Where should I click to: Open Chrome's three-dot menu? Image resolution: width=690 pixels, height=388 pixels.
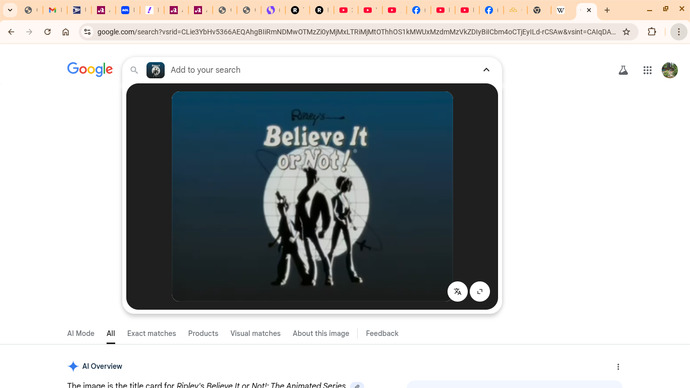tap(679, 32)
